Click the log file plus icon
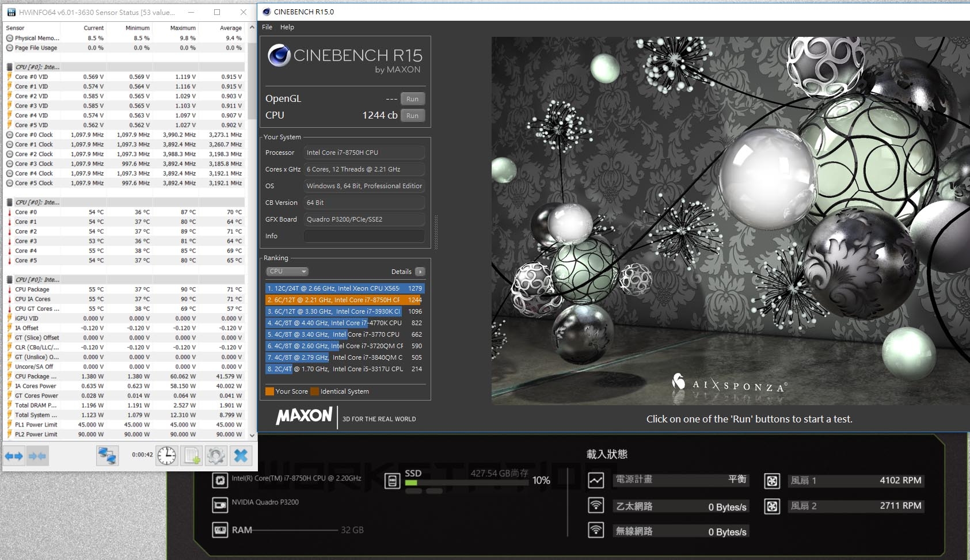970x560 pixels. pos(192,456)
